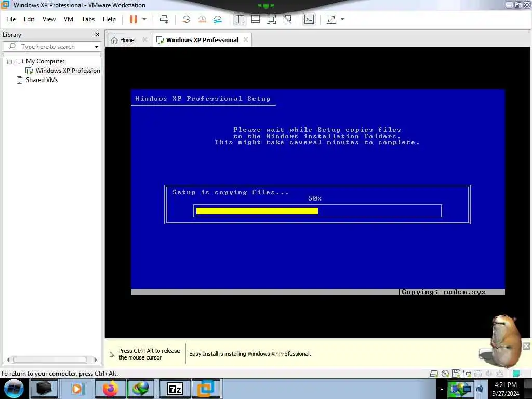Click the library scroll left arrow

tap(8, 360)
